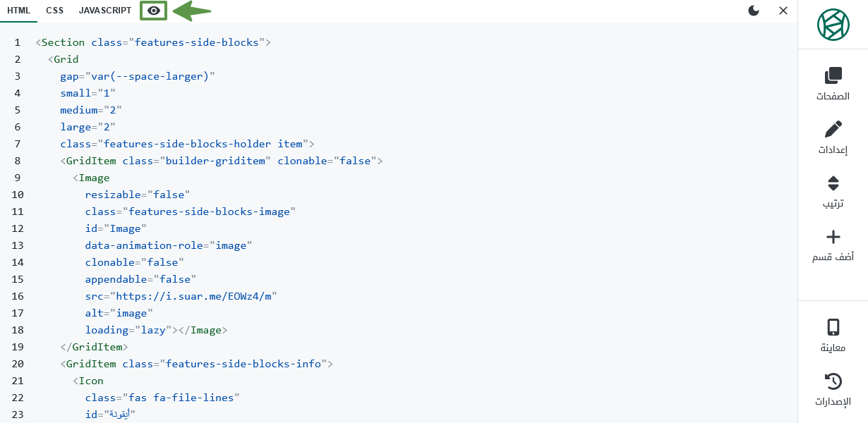Close the code editor panel
Screen dimensions: 868x423
(783, 11)
